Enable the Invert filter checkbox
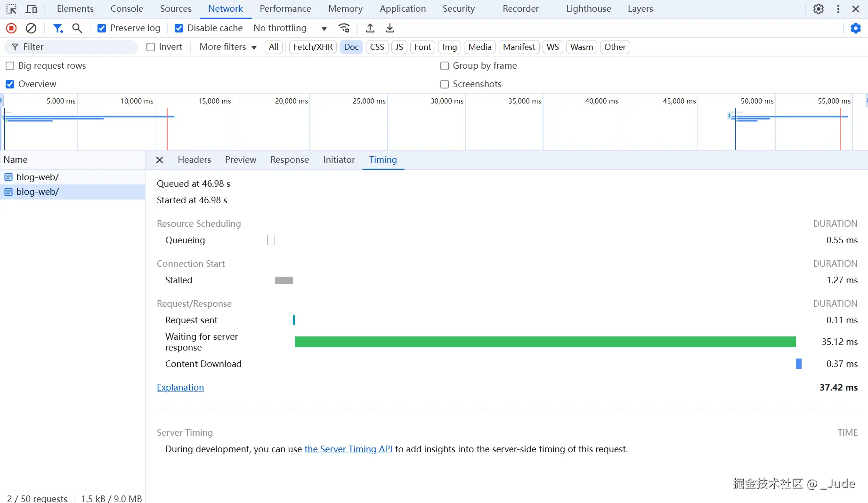868x503 pixels. pos(151,47)
